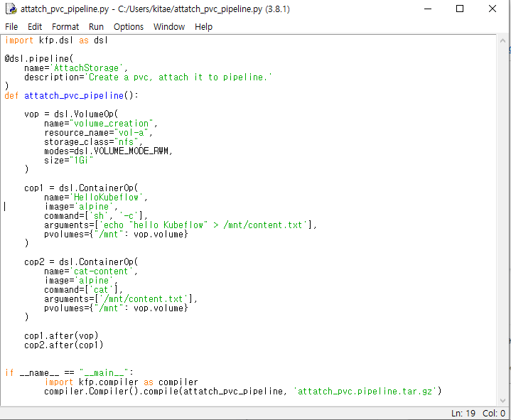
Task: Click the scrollbar down arrow
Action: (x=502, y=400)
